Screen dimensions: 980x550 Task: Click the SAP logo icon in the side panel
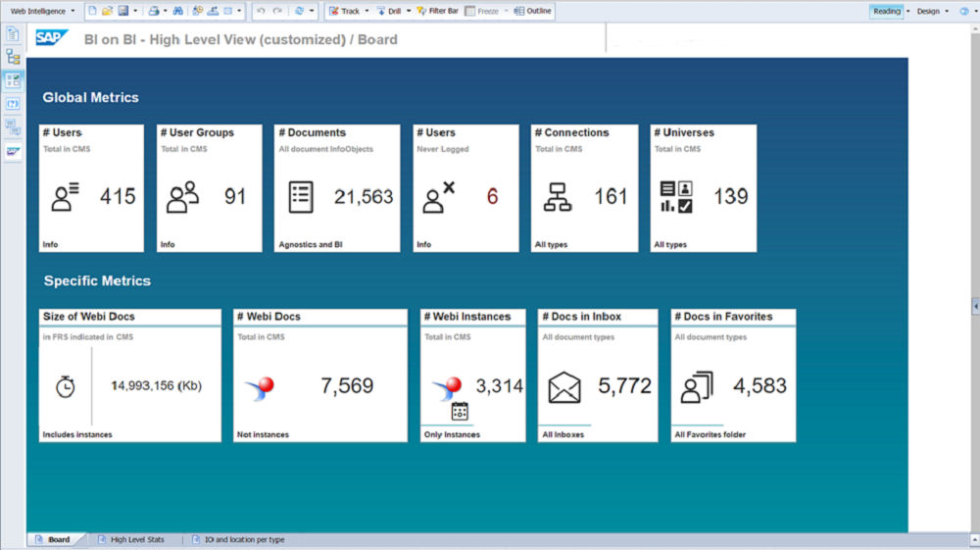[13, 151]
